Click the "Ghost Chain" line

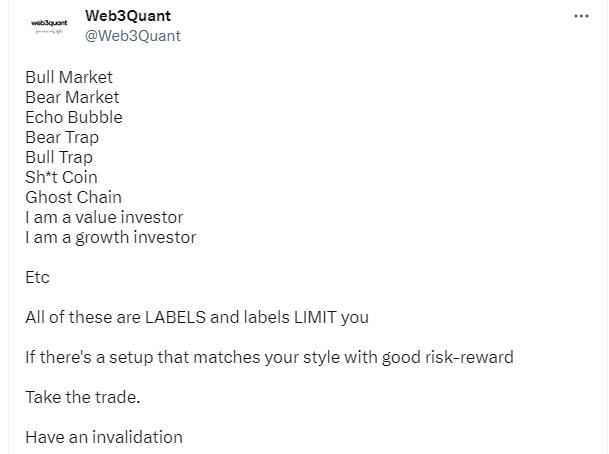73,197
